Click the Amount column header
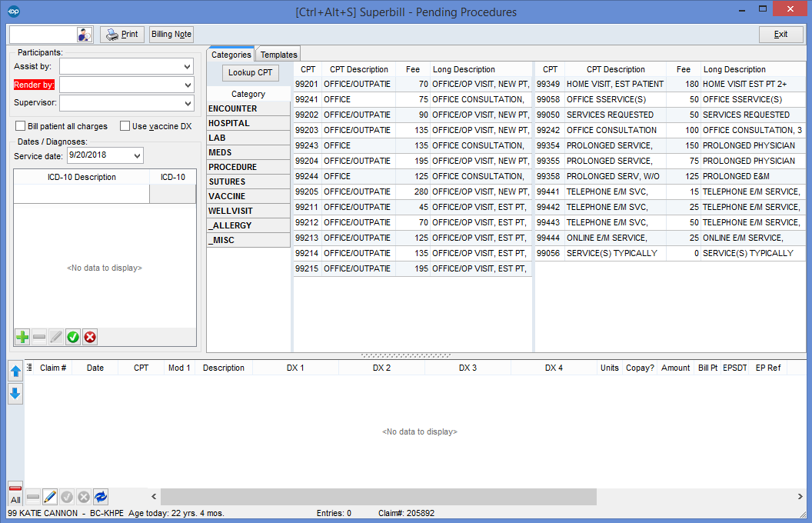This screenshot has width=812, height=523. tap(675, 368)
